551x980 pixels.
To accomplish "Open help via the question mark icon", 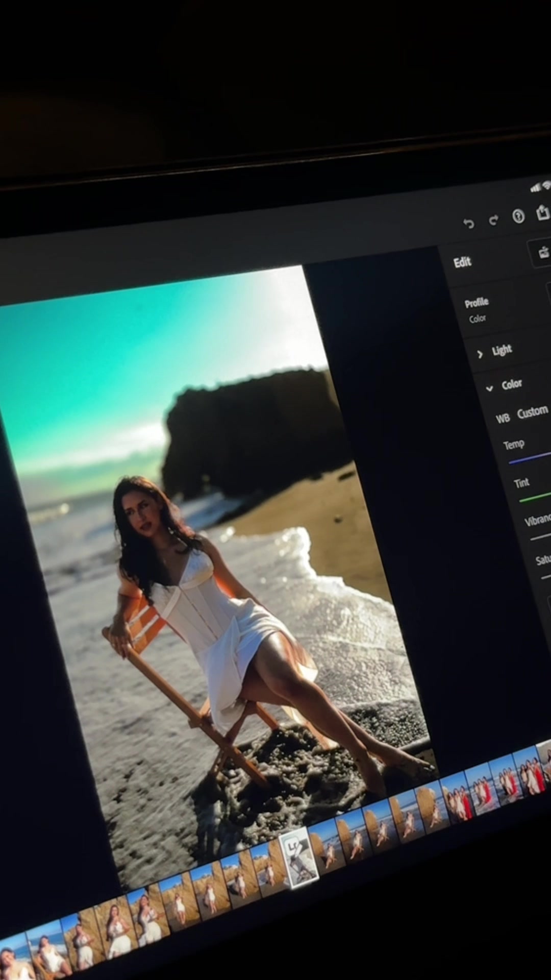I will point(518,217).
